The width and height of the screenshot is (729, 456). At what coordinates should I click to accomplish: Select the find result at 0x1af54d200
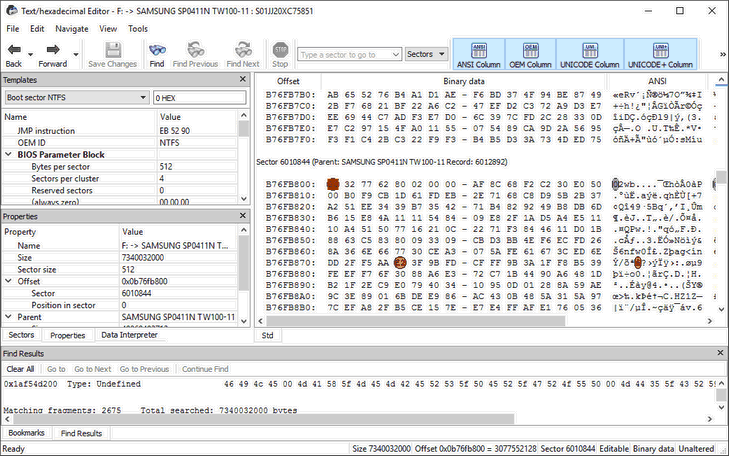click(358, 384)
